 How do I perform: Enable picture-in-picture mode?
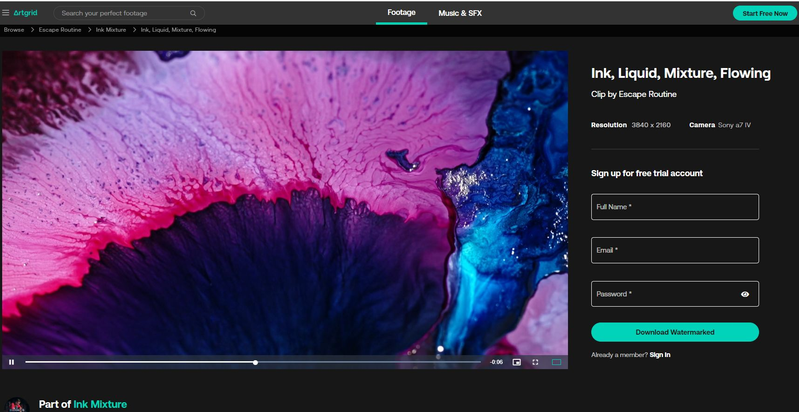pos(517,362)
